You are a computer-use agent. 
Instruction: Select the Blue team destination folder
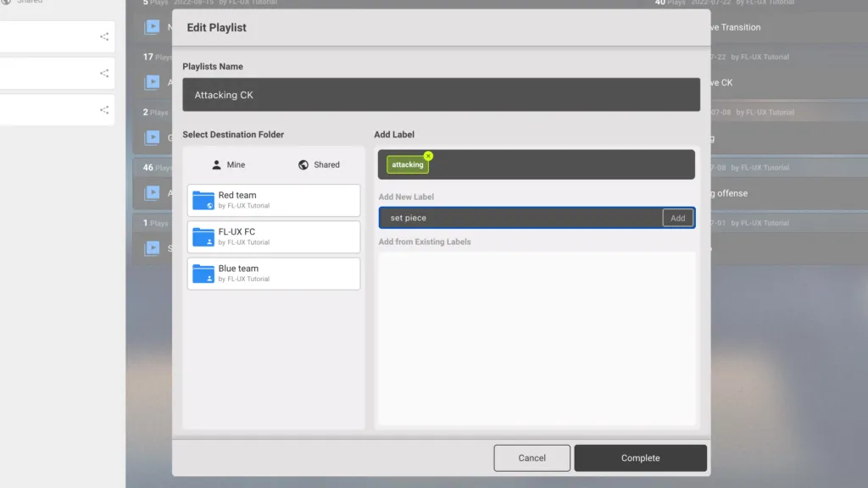coord(274,274)
